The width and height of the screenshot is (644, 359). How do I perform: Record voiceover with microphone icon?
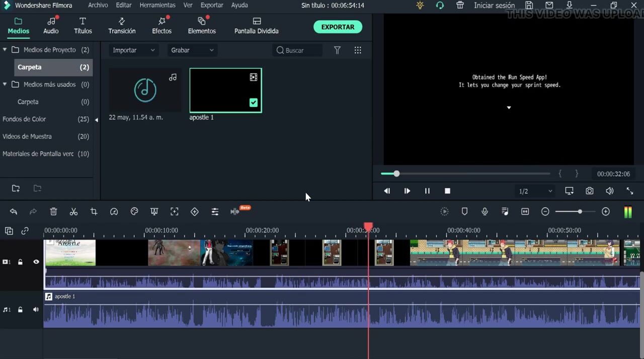coord(485,211)
